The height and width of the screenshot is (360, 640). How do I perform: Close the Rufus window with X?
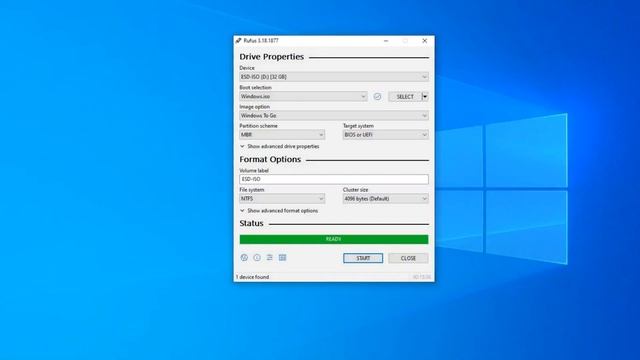pos(424,41)
